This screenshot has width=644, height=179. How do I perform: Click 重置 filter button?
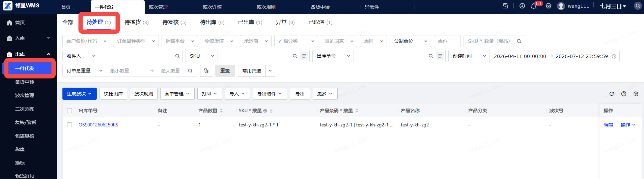click(x=225, y=71)
